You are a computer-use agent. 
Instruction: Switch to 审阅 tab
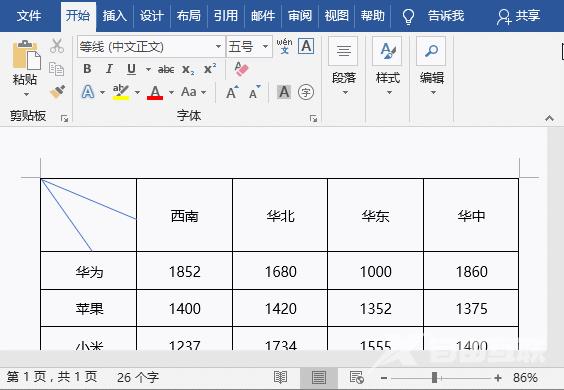tap(300, 16)
